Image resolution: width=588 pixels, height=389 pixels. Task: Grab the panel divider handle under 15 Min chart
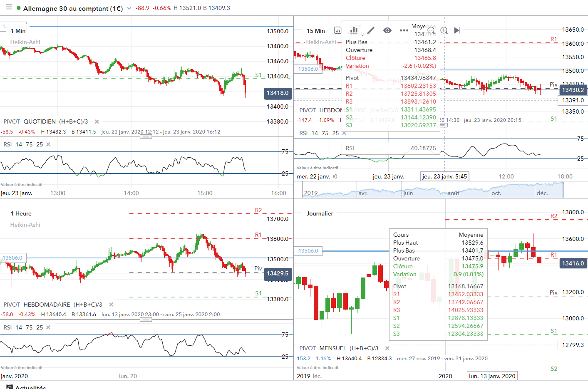tap(444, 125)
